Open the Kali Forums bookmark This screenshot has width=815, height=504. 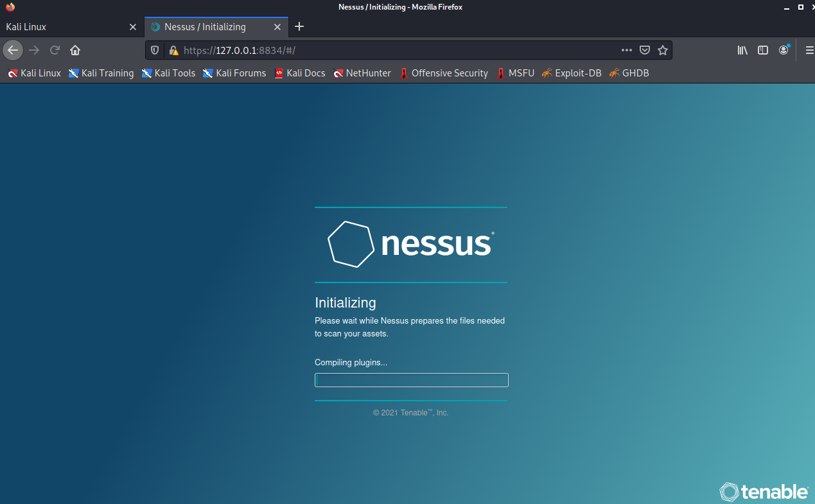click(234, 73)
